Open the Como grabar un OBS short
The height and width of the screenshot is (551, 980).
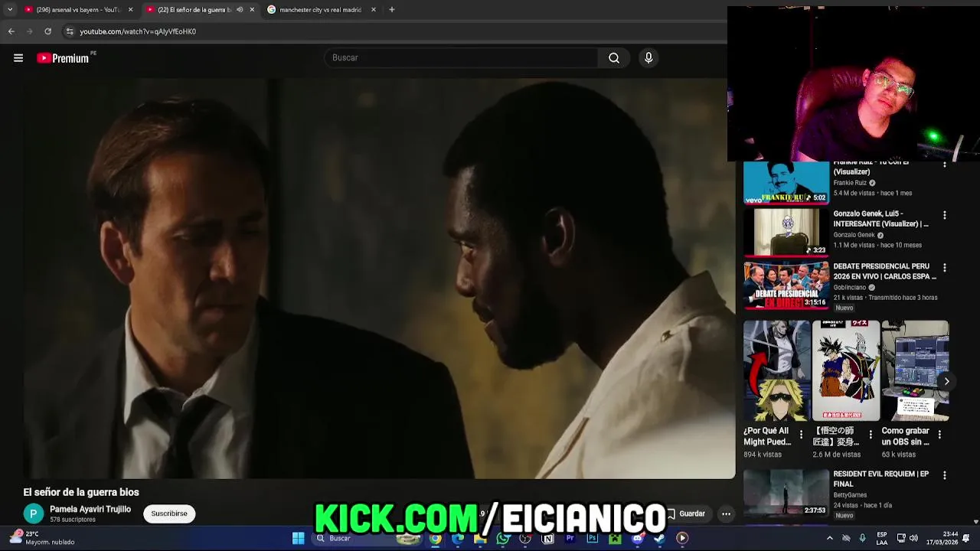(x=915, y=370)
